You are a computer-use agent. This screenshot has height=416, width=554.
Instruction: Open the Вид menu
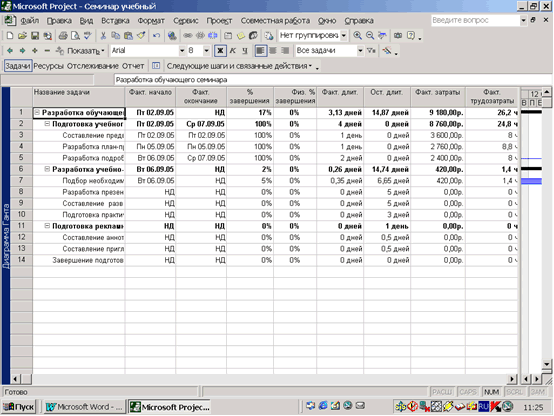[x=86, y=21]
